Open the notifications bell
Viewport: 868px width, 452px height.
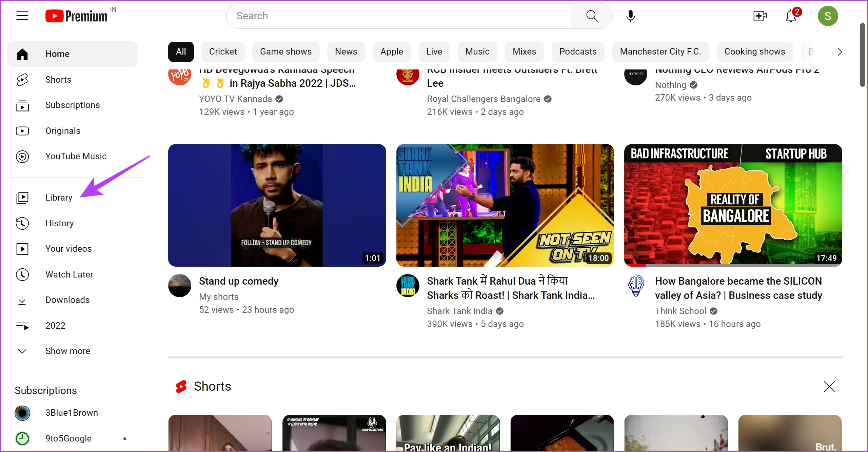(x=791, y=16)
